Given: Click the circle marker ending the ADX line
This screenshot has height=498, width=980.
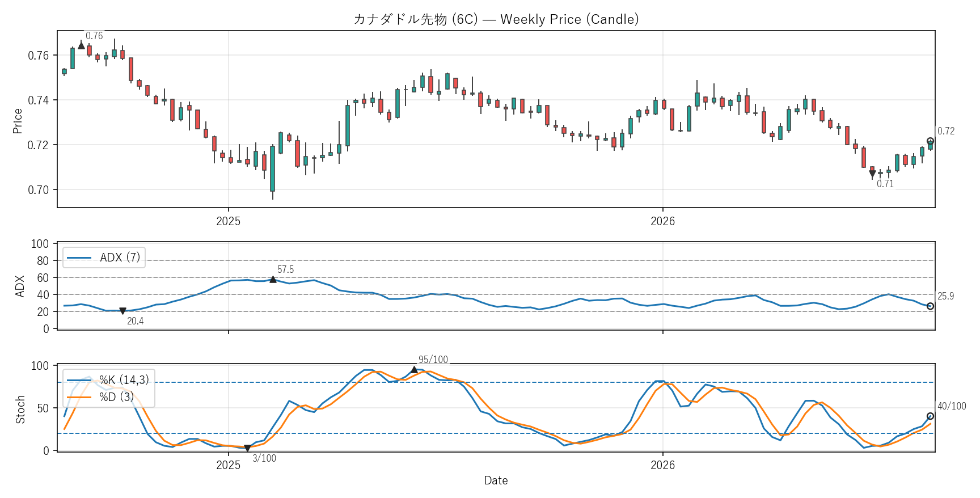Looking at the screenshot, I should (x=930, y=306).
